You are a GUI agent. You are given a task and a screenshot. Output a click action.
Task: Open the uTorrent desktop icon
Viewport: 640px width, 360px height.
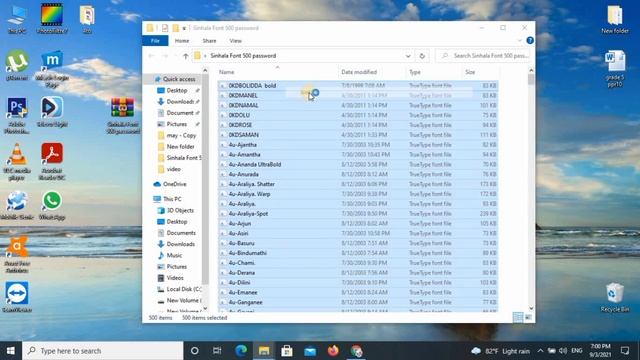coord(17,64)
